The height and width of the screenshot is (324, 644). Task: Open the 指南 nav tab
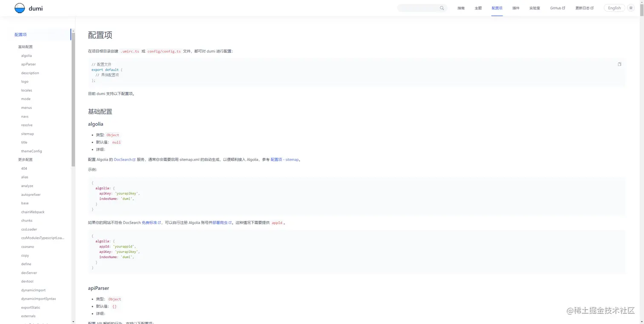[461, 8]
